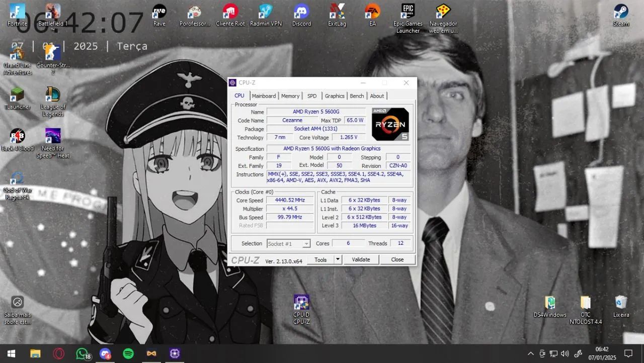This screenshot has width=644, height=363.
Task: Open the Memory tab in CPU-Z
Action: point(290,96)
